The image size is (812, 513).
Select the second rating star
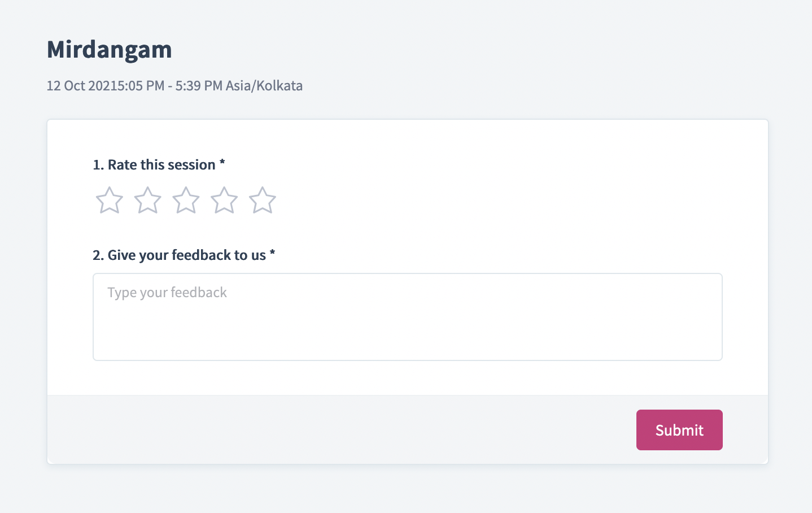[x=148, y=201]
